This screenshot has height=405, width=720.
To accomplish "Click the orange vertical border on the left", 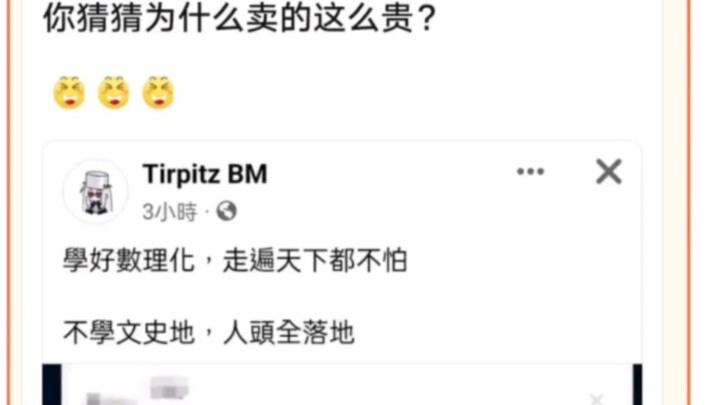I will click(x=9, y=202).
